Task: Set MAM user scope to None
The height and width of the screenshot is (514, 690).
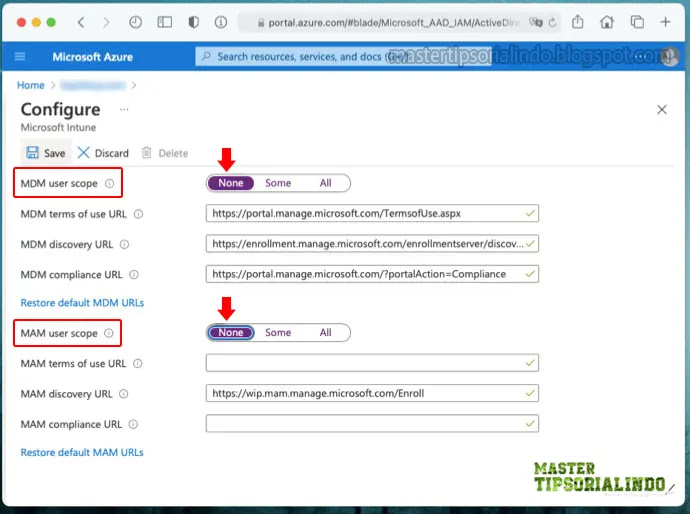Action: 231,333
